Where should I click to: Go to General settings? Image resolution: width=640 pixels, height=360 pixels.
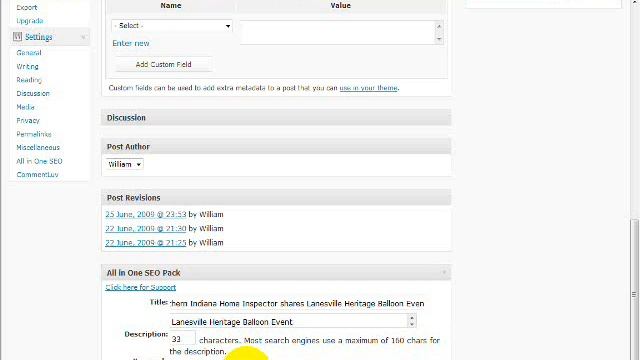tap(29, 53)
